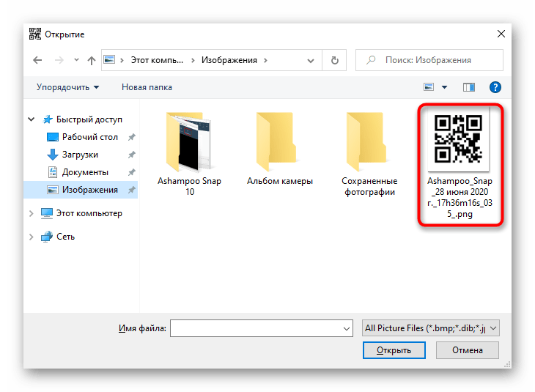Open 'Документы' in the sidebar
Viewport: 535px width, 392px height.
pos(85,172)
